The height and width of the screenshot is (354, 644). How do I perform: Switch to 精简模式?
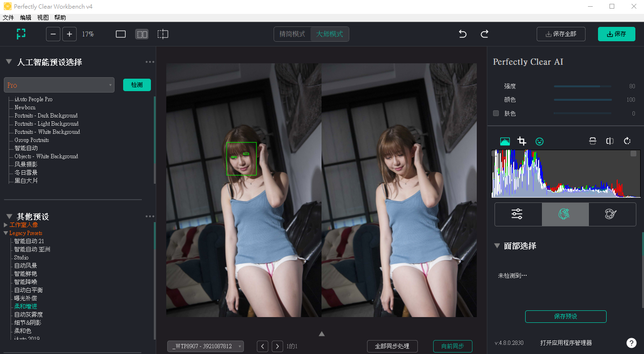[x=292, y=34]
